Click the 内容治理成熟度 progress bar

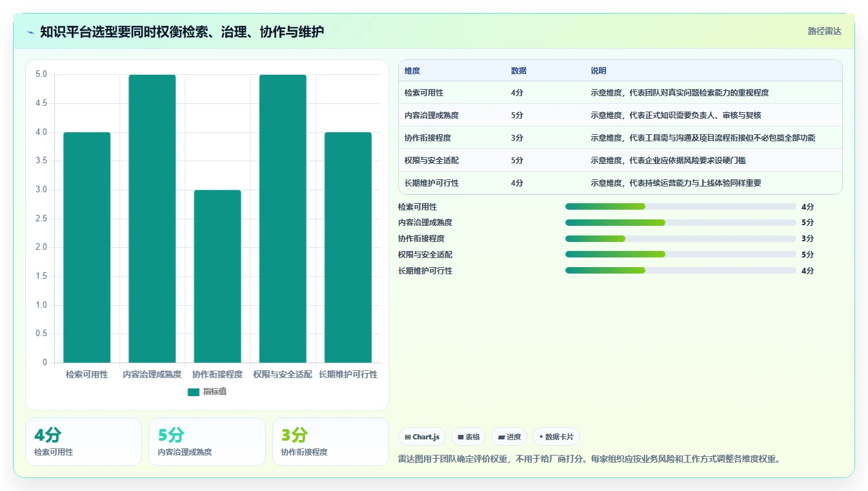click(680, 223)
